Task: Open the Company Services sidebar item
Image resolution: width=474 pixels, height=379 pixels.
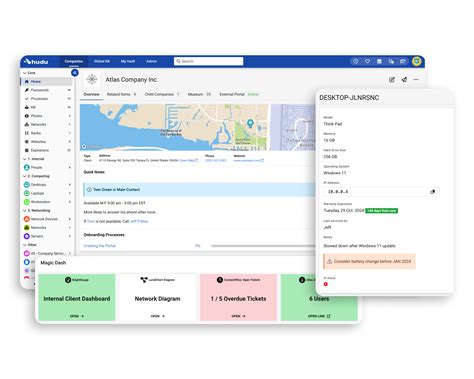Action: point(46,253)
